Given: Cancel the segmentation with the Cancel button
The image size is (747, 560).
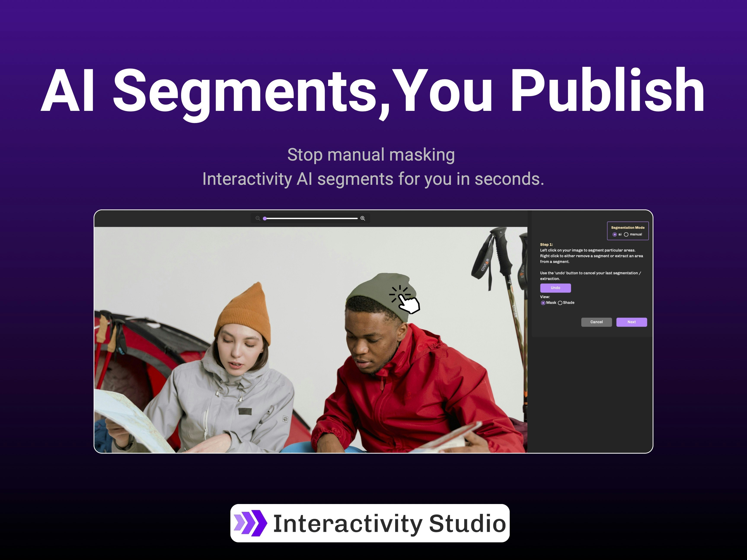Looking at the screenshot, I should pos(596,322).
